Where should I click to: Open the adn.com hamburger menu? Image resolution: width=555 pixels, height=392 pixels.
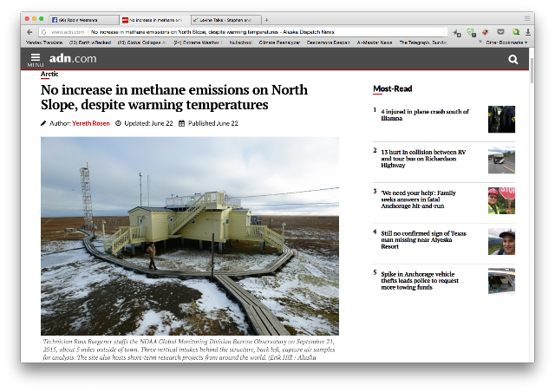36,60
